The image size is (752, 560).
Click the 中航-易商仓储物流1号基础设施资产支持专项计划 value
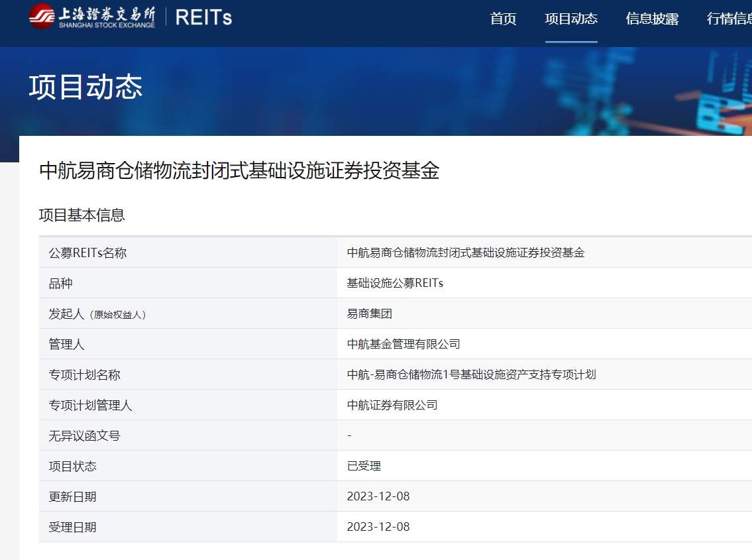coord(472,375)
